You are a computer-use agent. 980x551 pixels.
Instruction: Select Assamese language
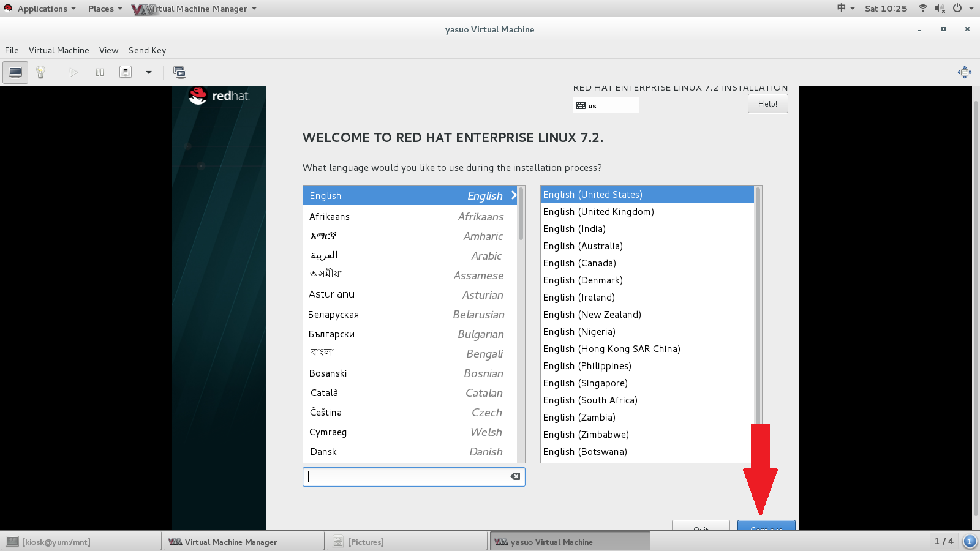tap(410, 275)
